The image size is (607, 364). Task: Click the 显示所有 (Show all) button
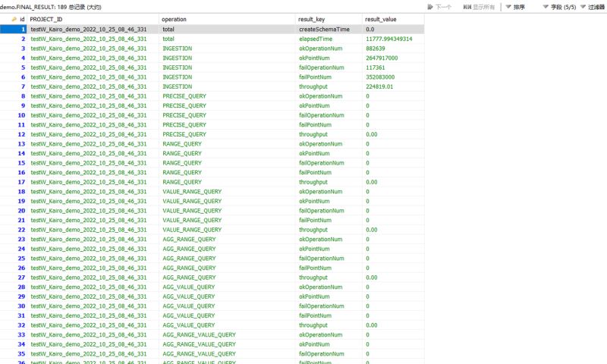click(x=479, y=7)
